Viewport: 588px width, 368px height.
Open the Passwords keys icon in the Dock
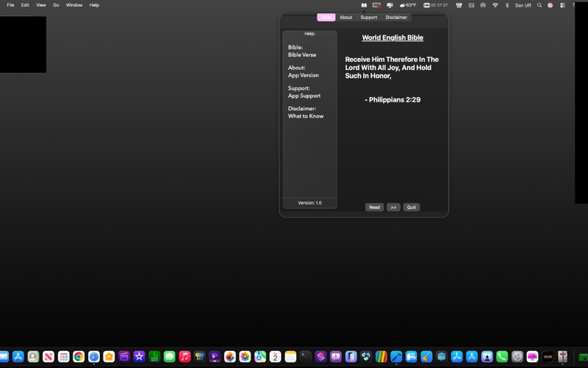click(x=199, y=356)
